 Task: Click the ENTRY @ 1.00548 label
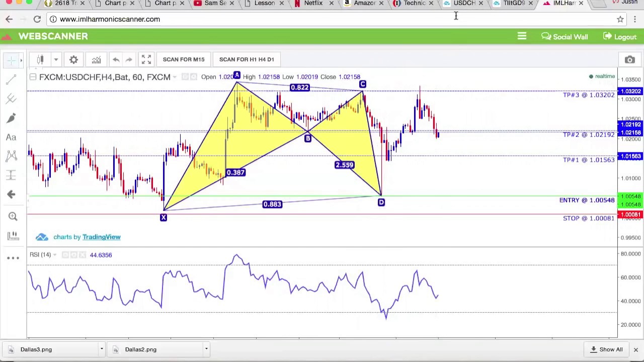[x=587, y=200]
